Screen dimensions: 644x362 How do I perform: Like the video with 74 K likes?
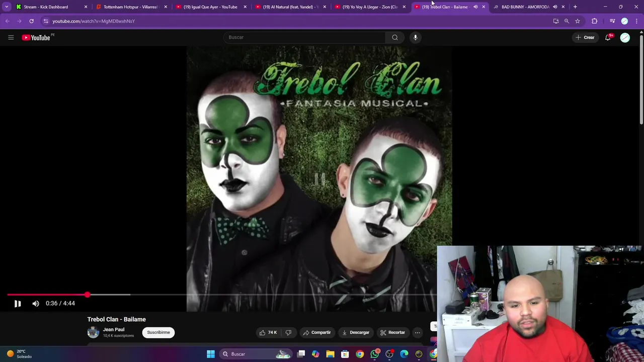(268, 332)
